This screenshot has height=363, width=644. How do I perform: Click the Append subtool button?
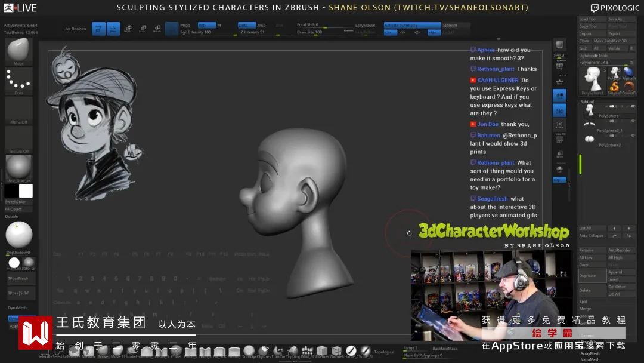click(621, 272)
